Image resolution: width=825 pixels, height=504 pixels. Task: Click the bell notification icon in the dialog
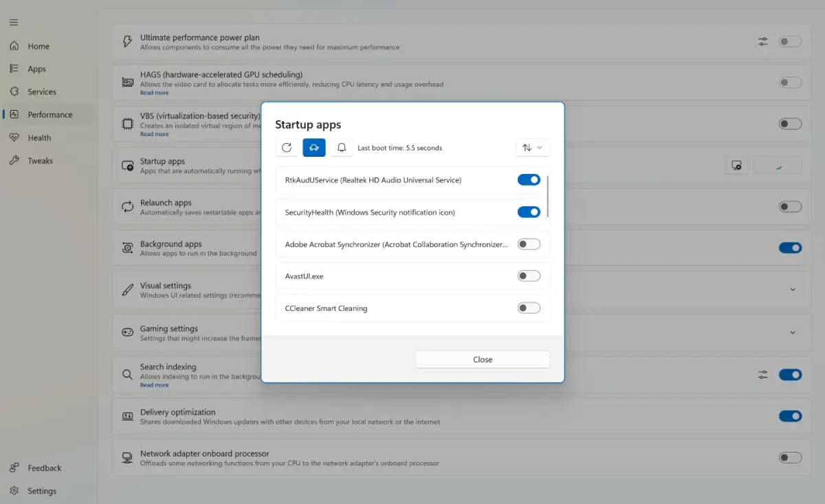pyautogui.click(x=342, y=148)
